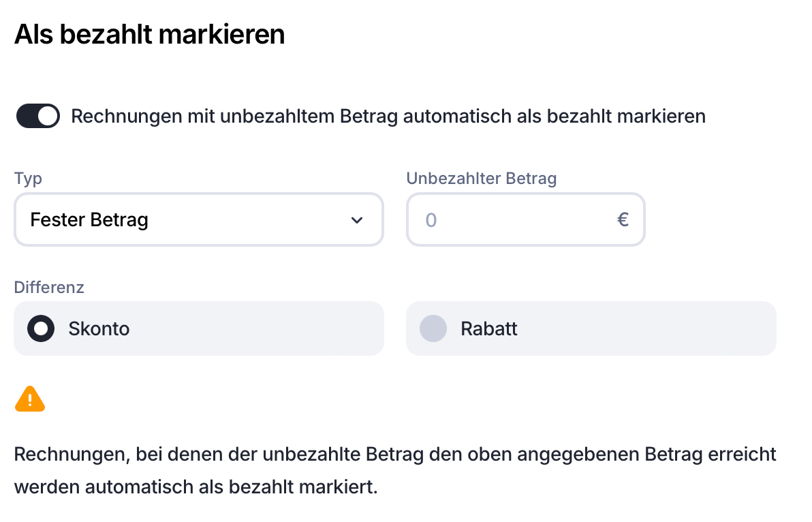Click the chevron arrow in the Typ dropdown
The height and width of the screenshot is (522, 812).
[x=356, y=220]
